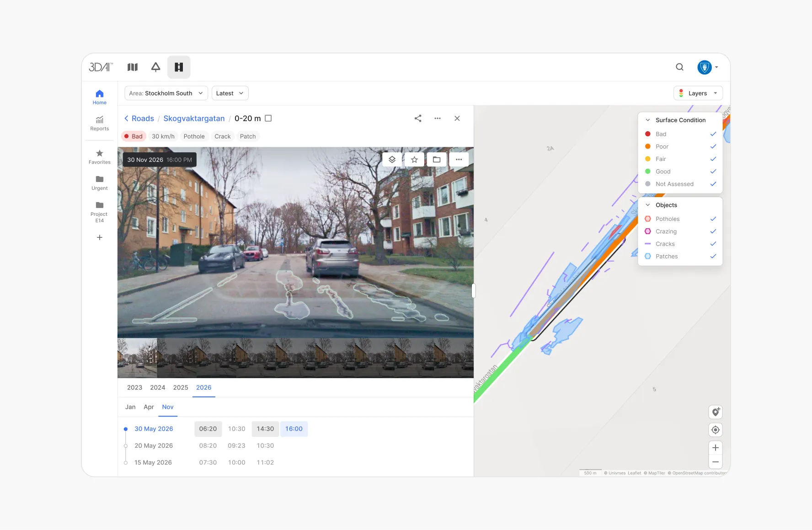Select the 15 May 2026 date
Screen dimensions: 812x530
pyautogui.click(x=153, y=463)
